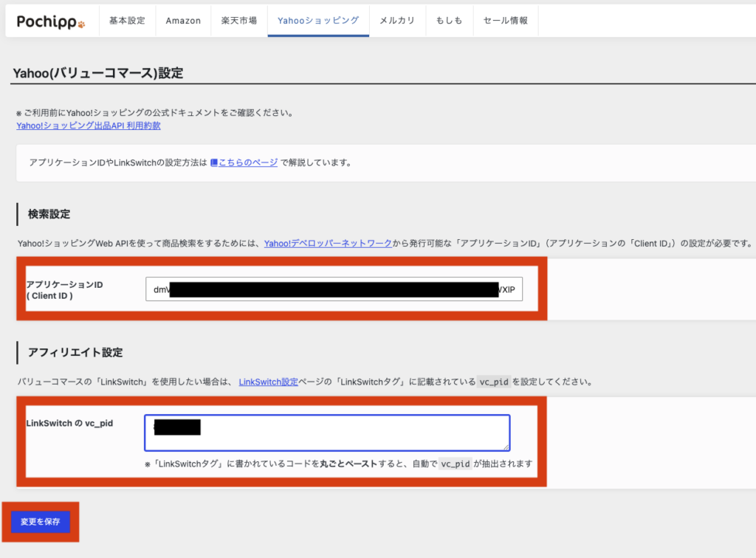Focus the アプリケーションID Client ID field
This screenshot has height=558, width=756.
(334, 289)
